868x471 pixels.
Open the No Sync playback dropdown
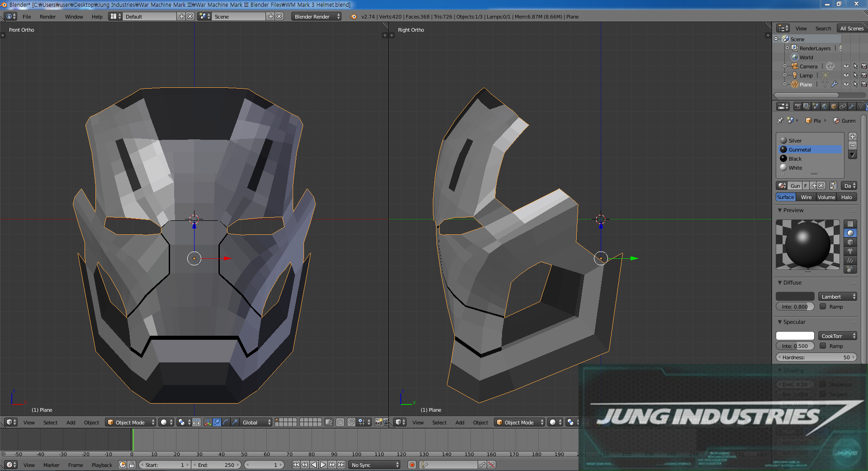coord(375,465)
